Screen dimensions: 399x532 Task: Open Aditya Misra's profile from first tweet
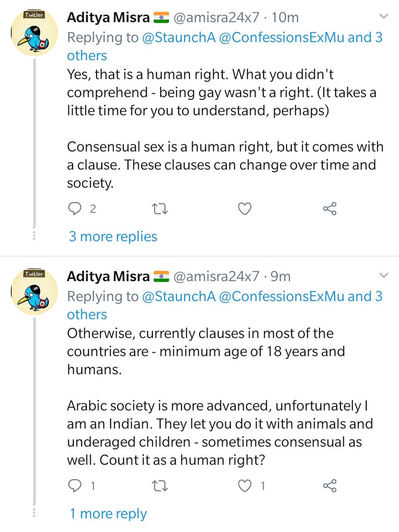tap(108, 17)
